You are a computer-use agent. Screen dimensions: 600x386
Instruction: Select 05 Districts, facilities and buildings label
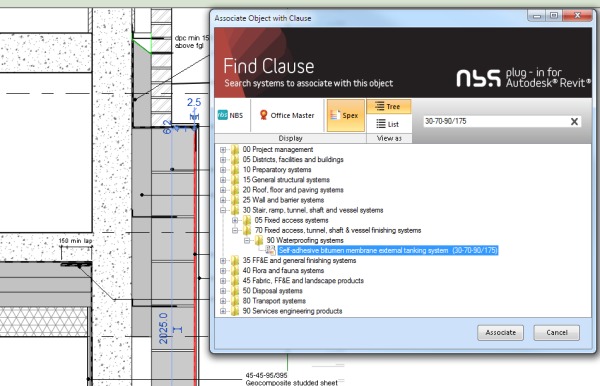293,160
